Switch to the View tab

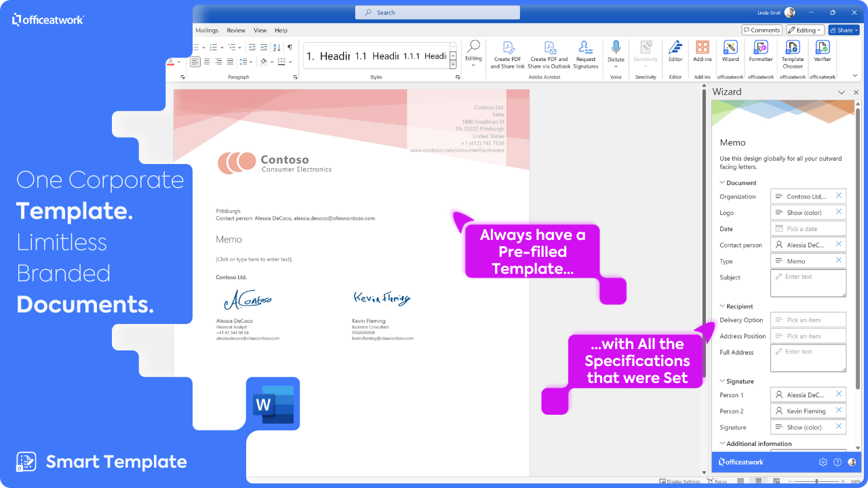click(260, 30)
